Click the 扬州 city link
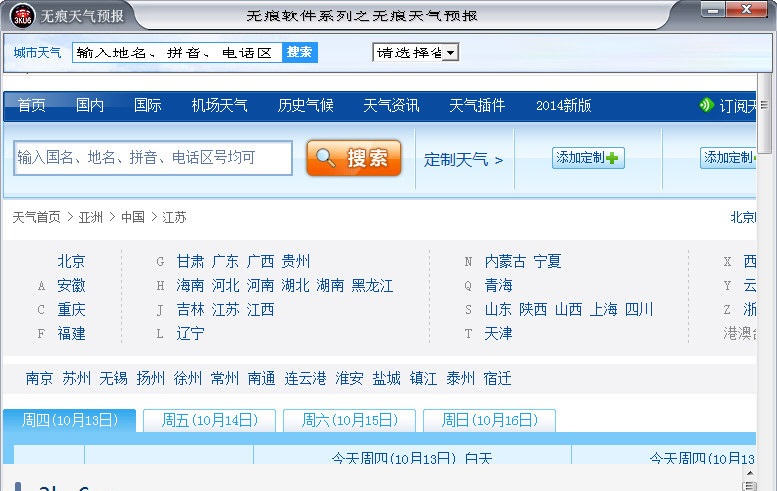777x491 pixels. tap(151, 379)
